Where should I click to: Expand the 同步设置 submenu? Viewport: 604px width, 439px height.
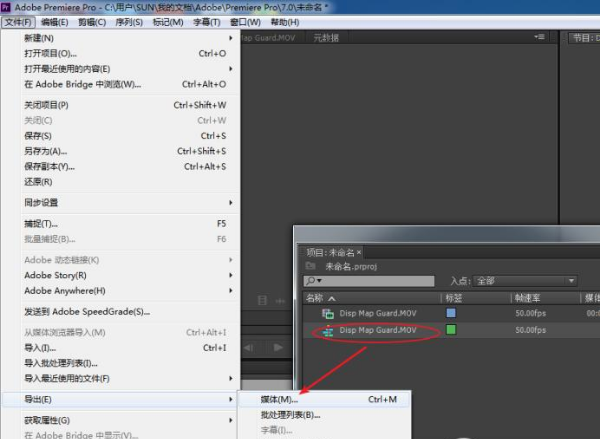tap(121, 203)
